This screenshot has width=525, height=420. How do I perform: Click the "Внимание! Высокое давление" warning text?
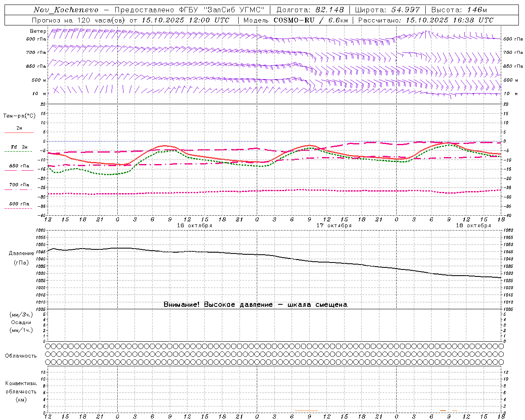(218, 305)
